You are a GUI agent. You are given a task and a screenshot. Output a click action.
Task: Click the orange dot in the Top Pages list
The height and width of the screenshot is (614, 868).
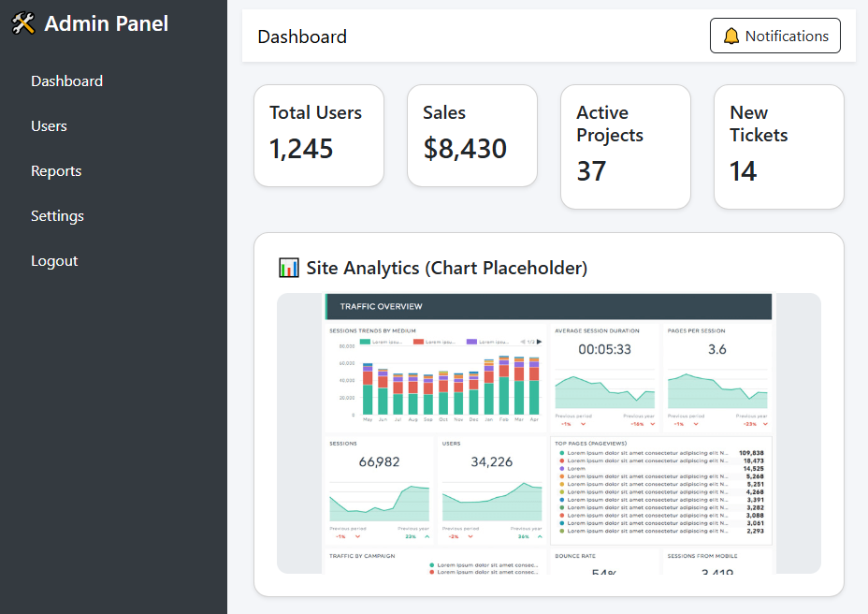point(562,476)
